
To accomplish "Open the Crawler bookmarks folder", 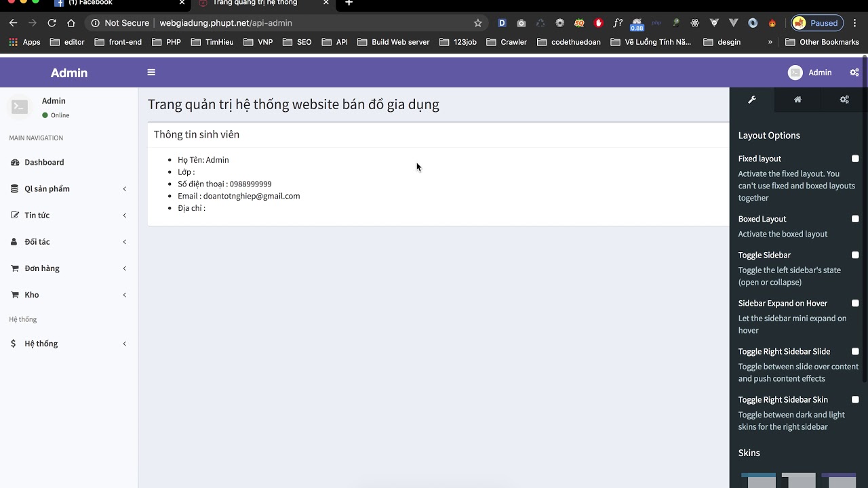I will [507, 42].
